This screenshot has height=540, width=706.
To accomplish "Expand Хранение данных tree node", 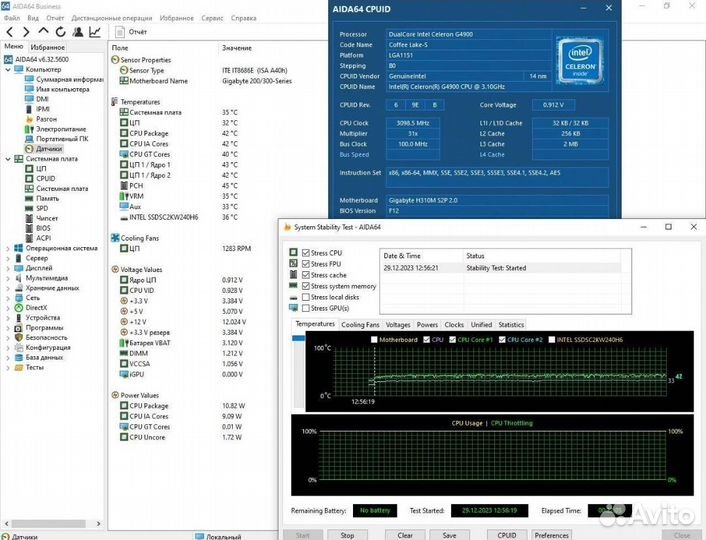I will (x=8, y=288).
